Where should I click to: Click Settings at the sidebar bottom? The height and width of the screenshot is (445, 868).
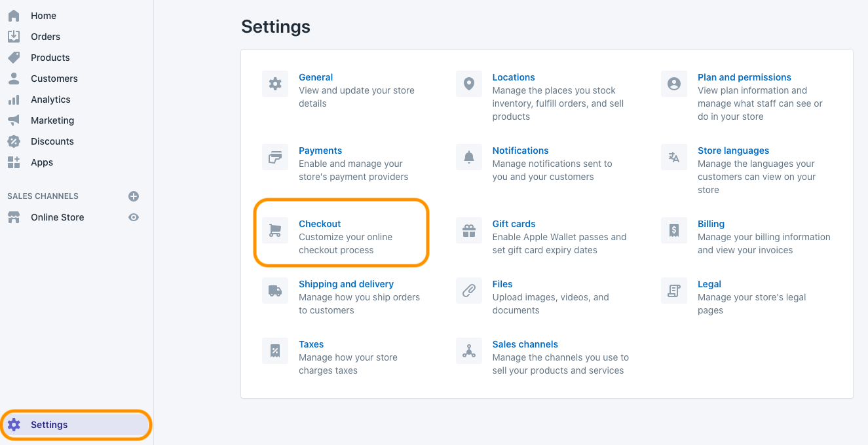pyautogui.click(x=49, y=425)
